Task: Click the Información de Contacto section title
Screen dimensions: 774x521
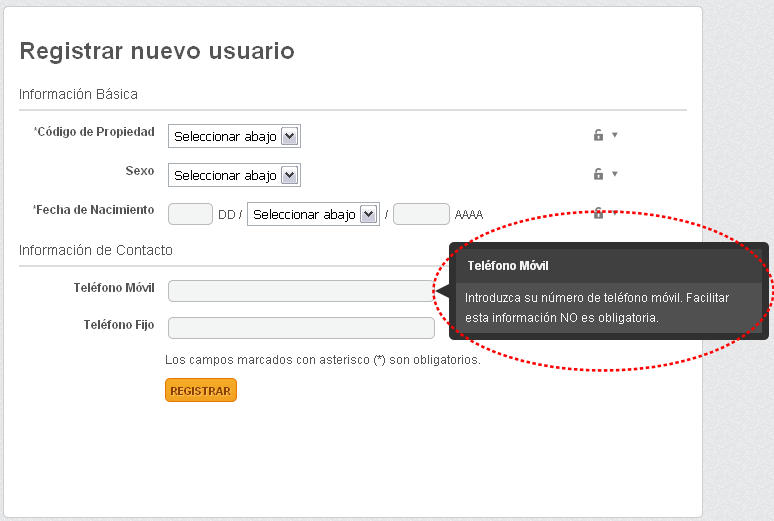Action: point(96,250)
